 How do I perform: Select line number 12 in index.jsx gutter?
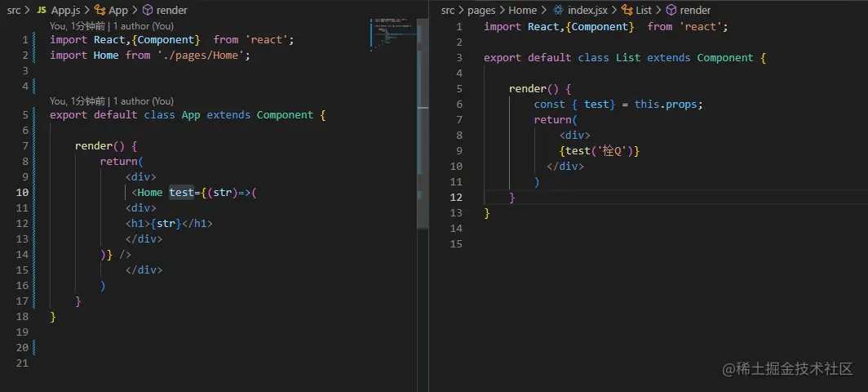[x=456, y=198]
